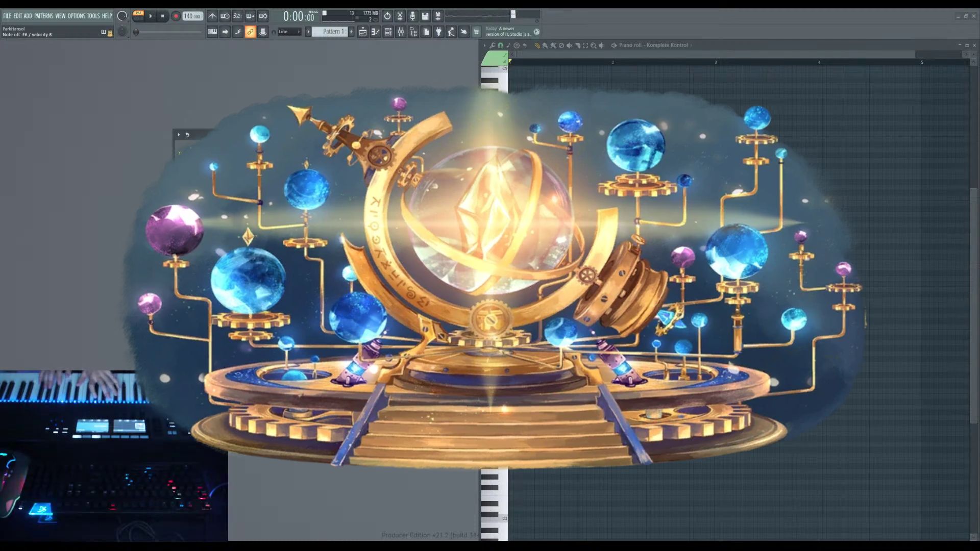Toggle typing keyboard to piano icon
980x551 pixels.
212,32
